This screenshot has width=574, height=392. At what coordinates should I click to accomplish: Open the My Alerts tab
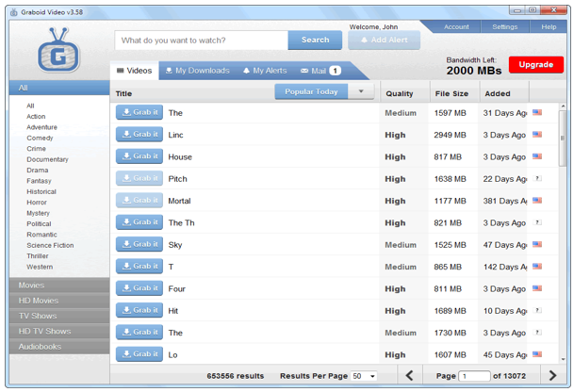pos(263,71)
